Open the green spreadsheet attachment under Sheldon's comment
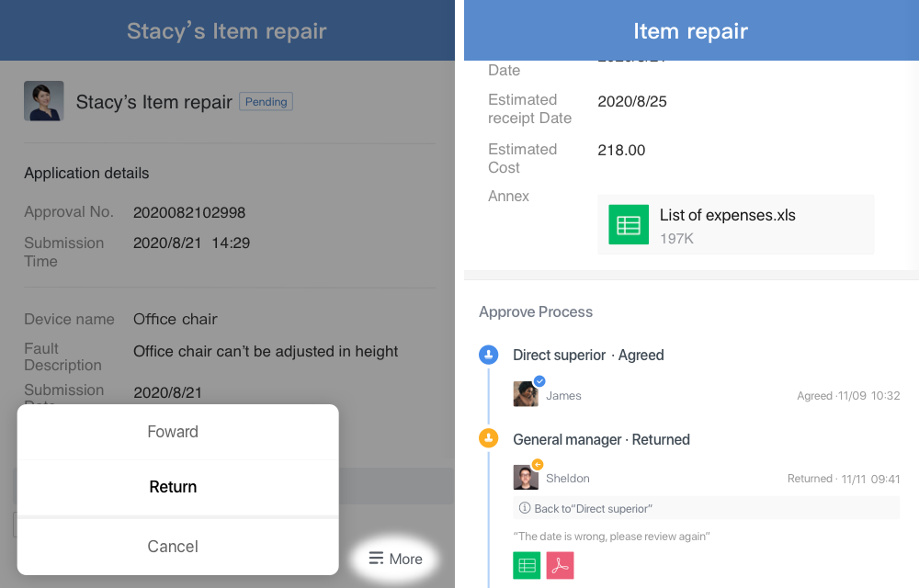 tap(527, 565)
